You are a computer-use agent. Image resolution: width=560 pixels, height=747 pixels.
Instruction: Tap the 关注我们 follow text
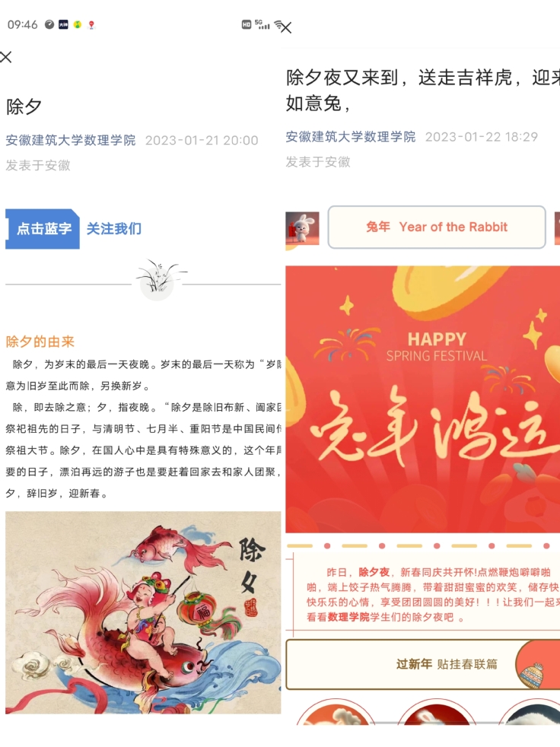point(114,229)
